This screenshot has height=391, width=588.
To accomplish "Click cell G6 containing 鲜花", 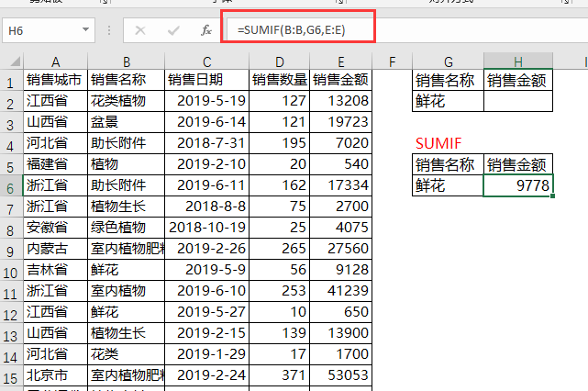I will pos(448,186).
